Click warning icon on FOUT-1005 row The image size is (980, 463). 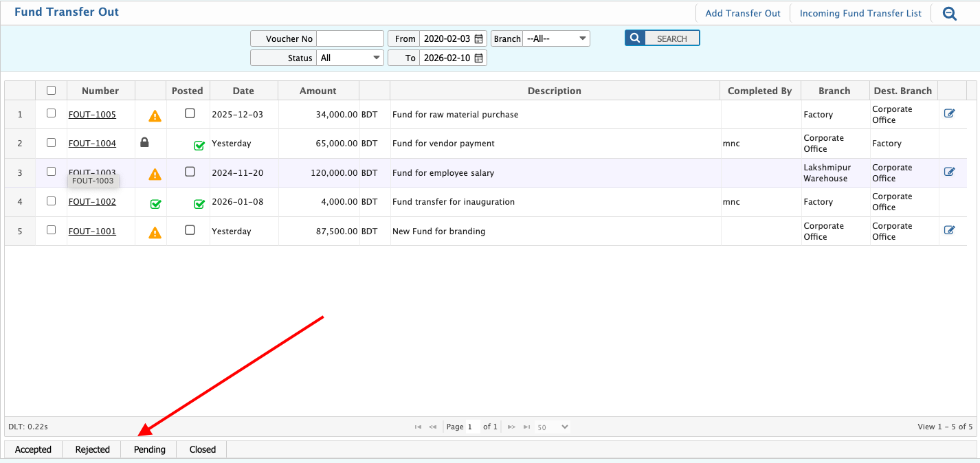[155, 116]
